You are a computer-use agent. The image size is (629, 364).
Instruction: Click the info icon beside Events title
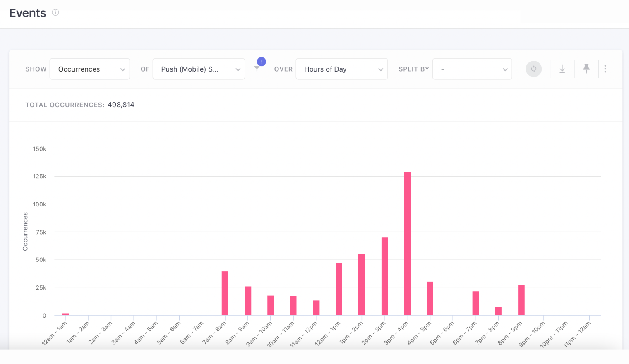click(55, 12)
